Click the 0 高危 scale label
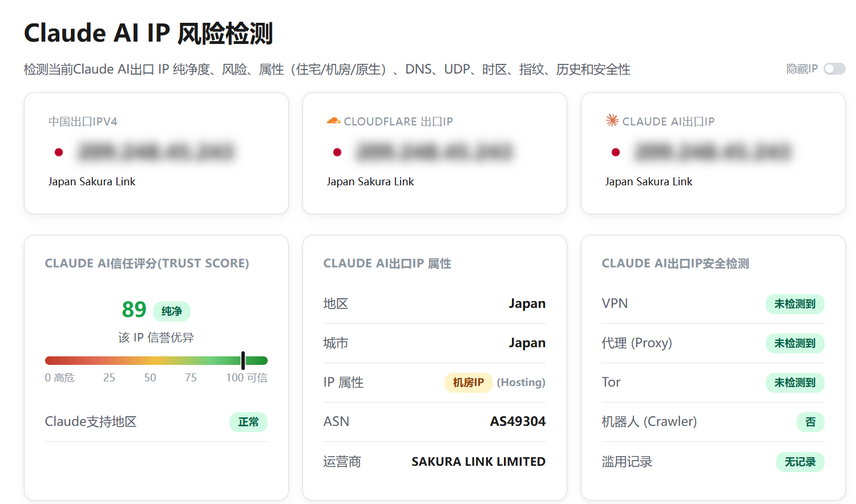 point(60,377)
